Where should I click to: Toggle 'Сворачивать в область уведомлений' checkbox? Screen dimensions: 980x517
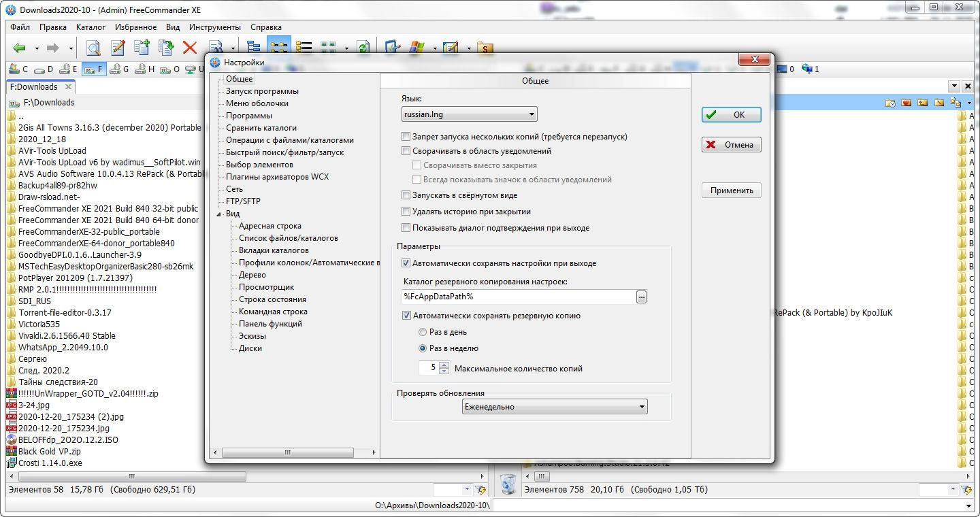pyautogui.click(x=406, y=151)
